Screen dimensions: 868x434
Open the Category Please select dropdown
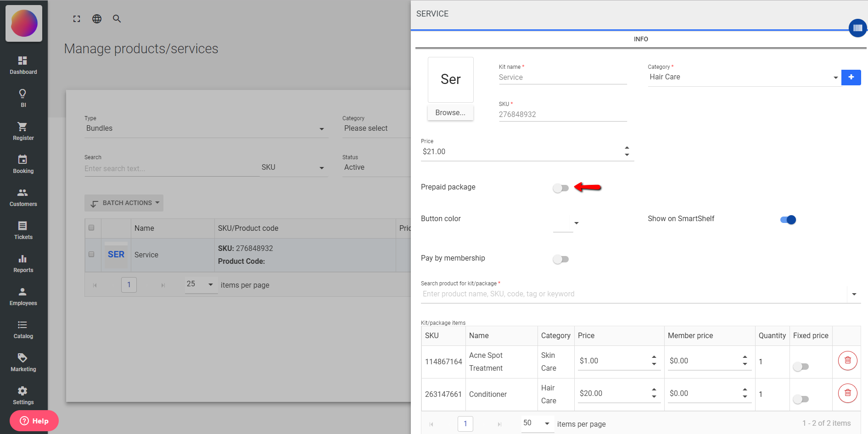coord(376,128)
